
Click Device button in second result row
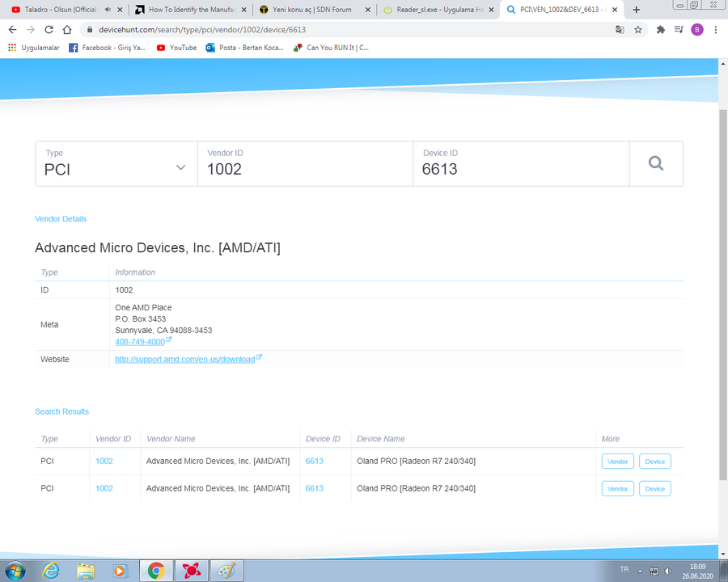[x=654, y=489]
